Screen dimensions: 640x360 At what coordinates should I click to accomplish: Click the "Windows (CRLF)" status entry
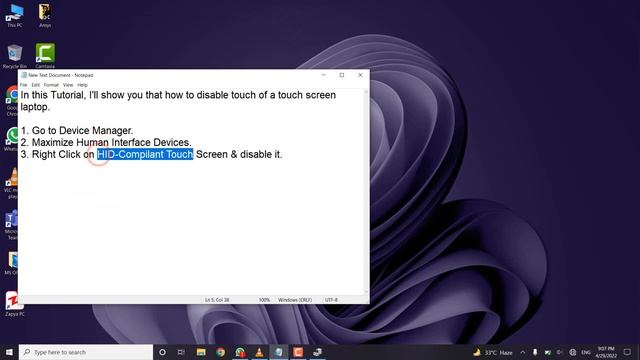[x=295, y=300]
